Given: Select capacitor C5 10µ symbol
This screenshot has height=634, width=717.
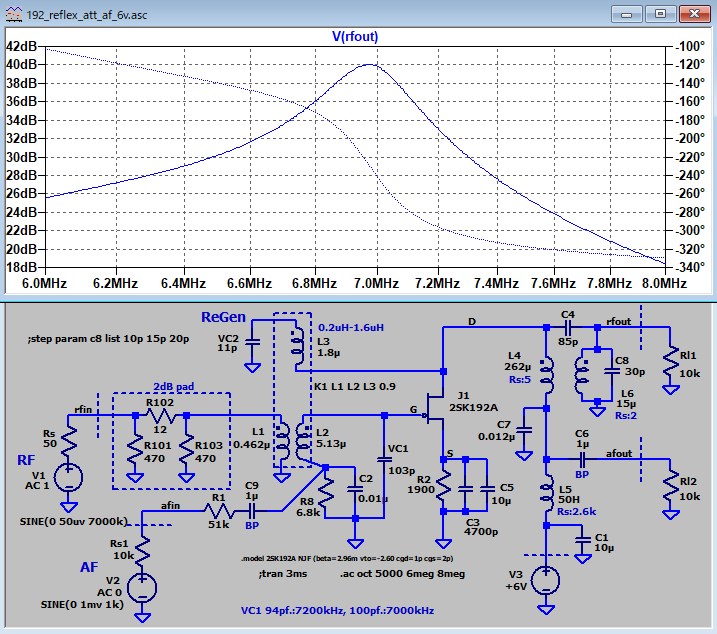Looking at the screenshot, I should (487, 489).
